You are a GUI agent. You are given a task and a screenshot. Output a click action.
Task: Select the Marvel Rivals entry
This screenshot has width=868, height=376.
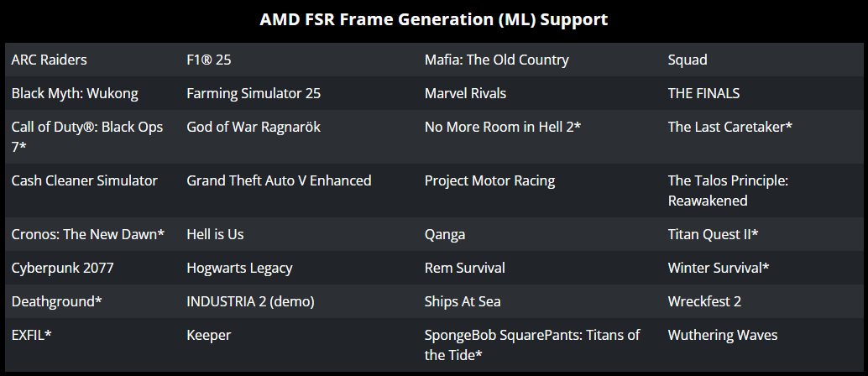[465, 94]
